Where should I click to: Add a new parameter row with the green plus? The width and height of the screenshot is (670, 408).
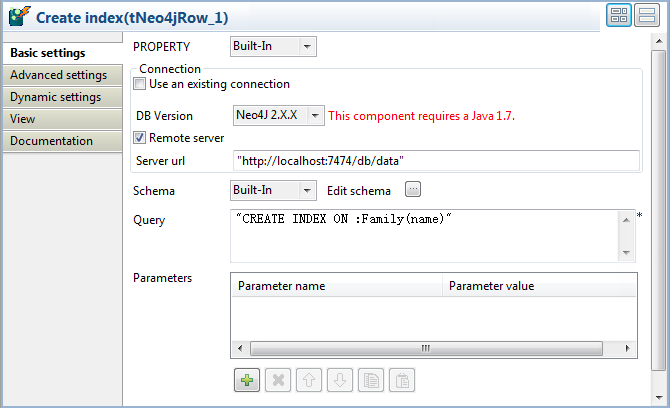tap(245, 380)
